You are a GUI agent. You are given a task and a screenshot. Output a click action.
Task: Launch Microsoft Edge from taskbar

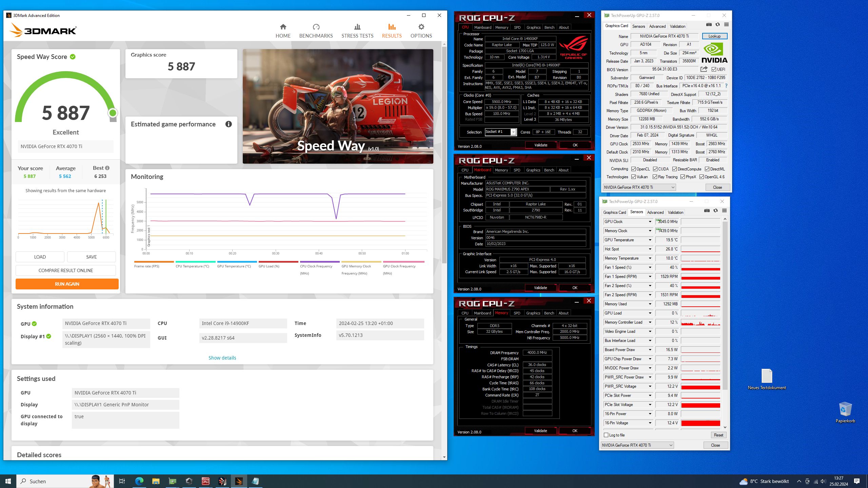139,481
